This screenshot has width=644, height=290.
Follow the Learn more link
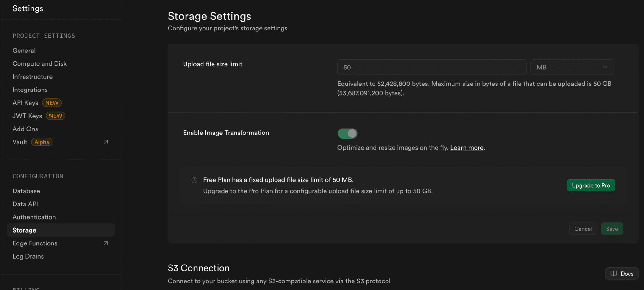pyautogui.click(x=467, y=148)
